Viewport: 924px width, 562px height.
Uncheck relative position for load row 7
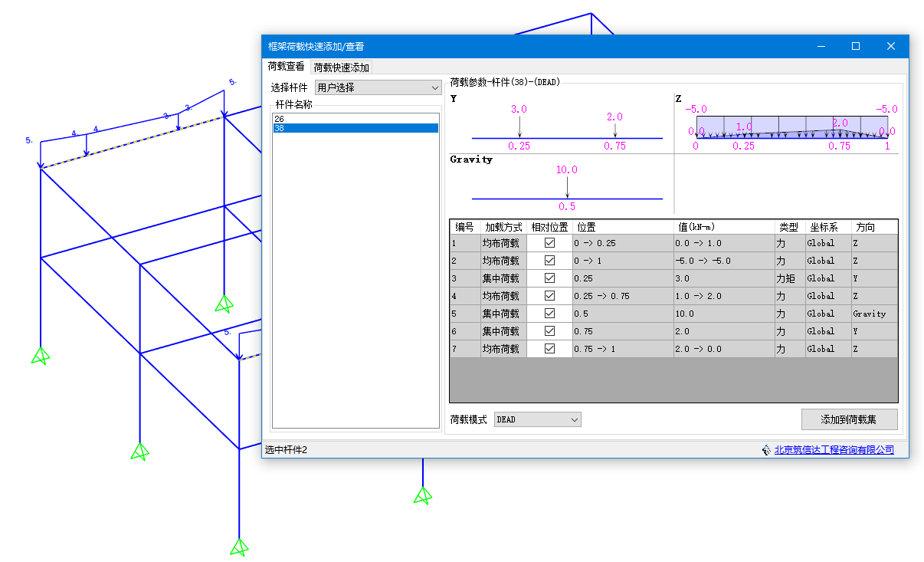549,349
